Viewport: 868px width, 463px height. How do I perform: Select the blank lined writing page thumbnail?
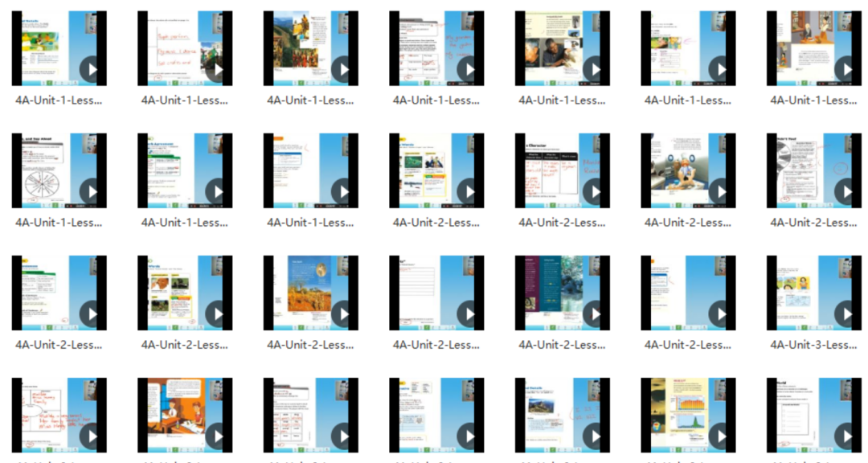tap(436, 293)
